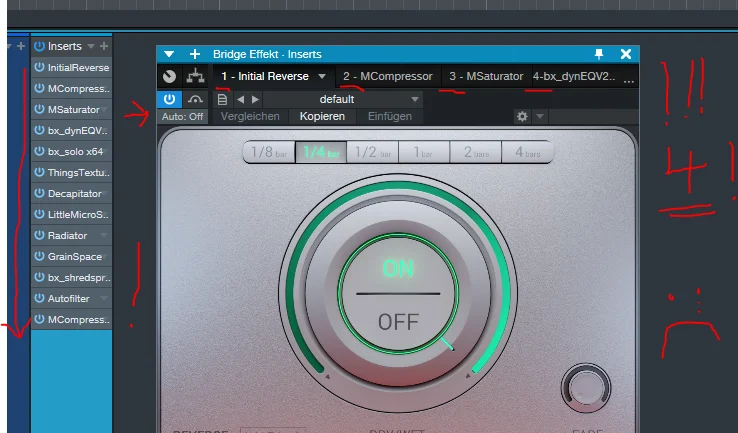Viewport: 738px width, 433px height.
Task: Bypass the MSaturator insert
Action: pos(39,109)
